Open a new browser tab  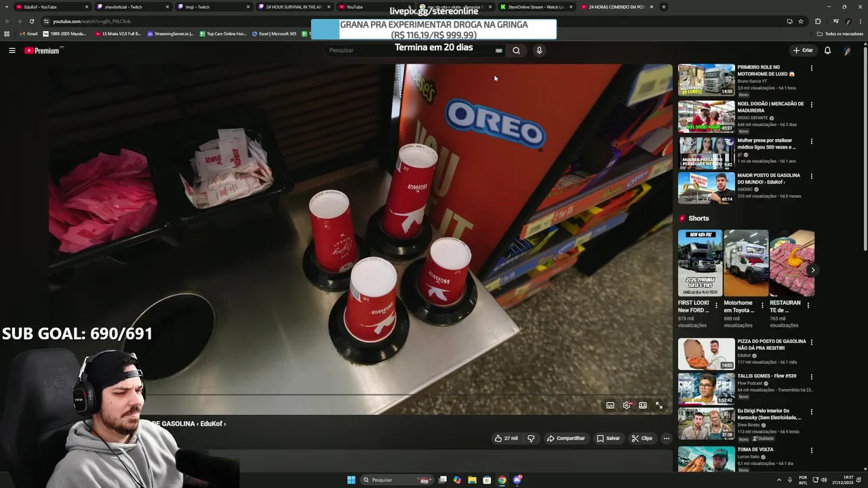pos(663,7)
